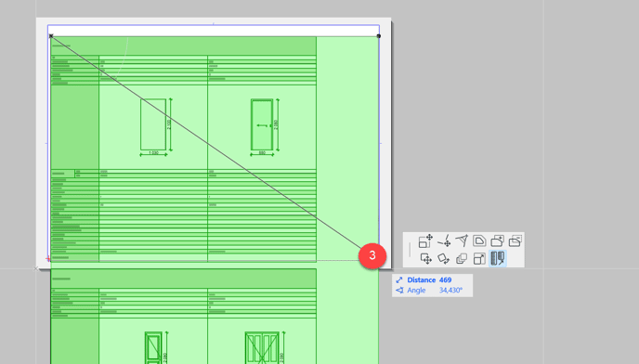
Task: Choose Add to Polygon pet palette icon
Action: 498,240
